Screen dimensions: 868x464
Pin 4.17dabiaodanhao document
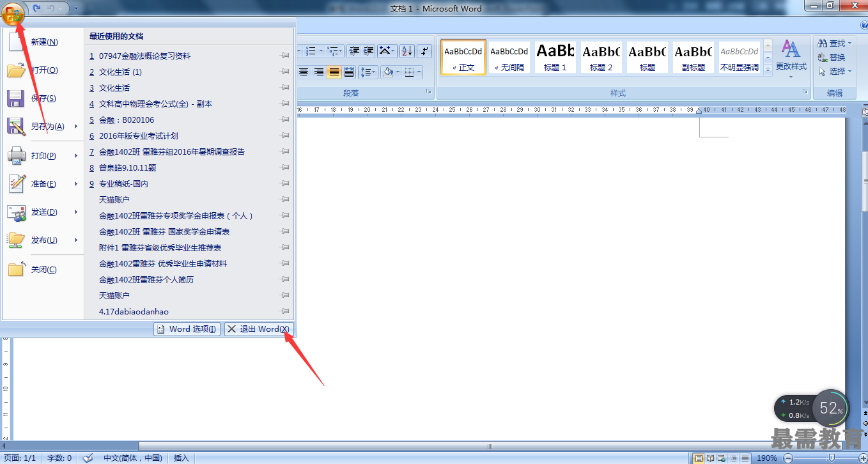coord(285,311)
